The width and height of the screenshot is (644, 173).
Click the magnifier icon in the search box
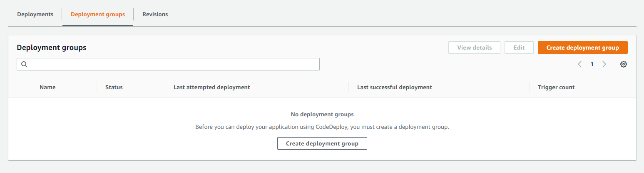pos(24,64)
